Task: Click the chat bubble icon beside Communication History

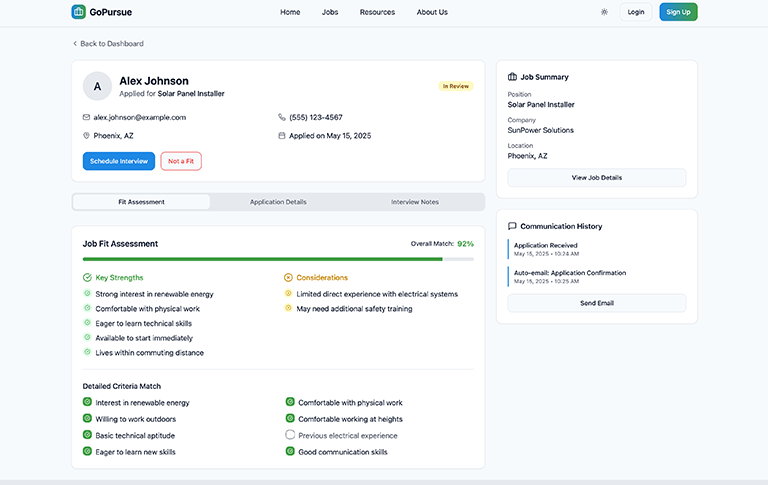Action: [512, 226]
